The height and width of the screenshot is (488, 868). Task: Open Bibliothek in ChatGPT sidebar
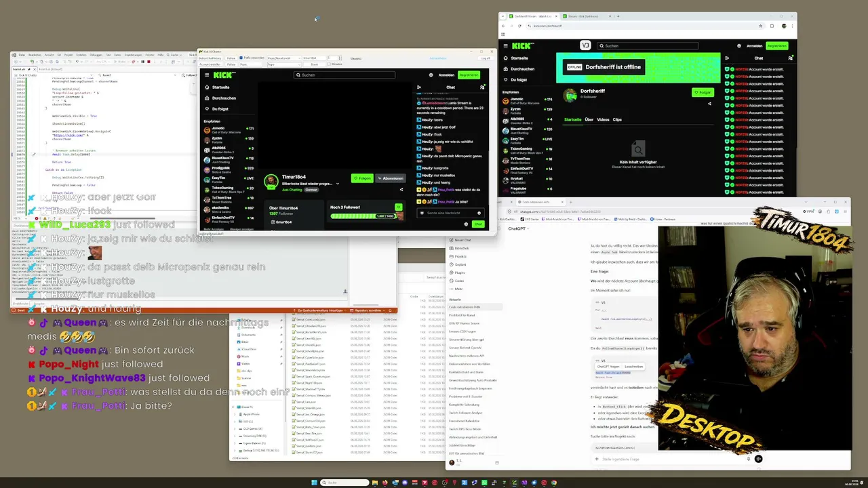pyautogui.click(x=458, y=248)
